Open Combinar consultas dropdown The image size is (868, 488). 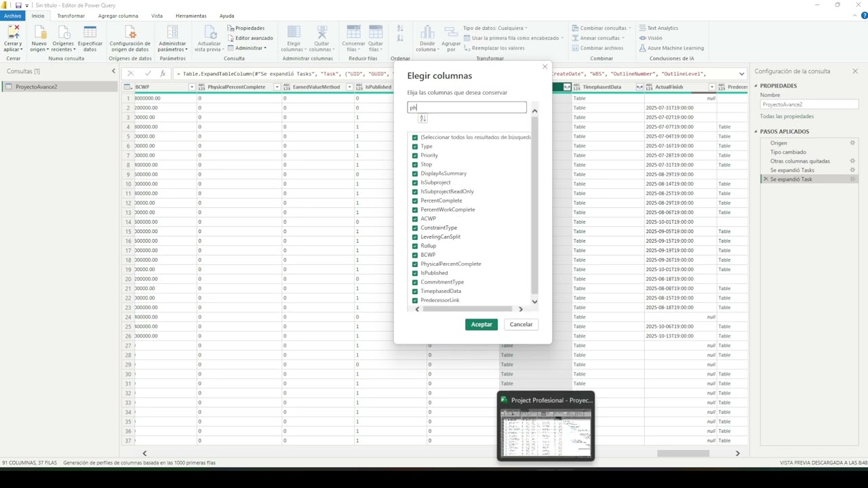coord(601,28)
